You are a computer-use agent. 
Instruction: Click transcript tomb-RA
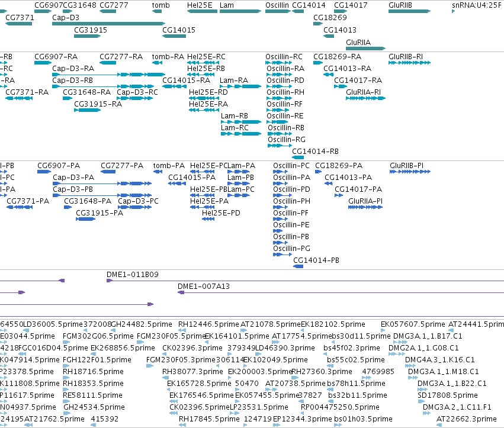(157, 63)
